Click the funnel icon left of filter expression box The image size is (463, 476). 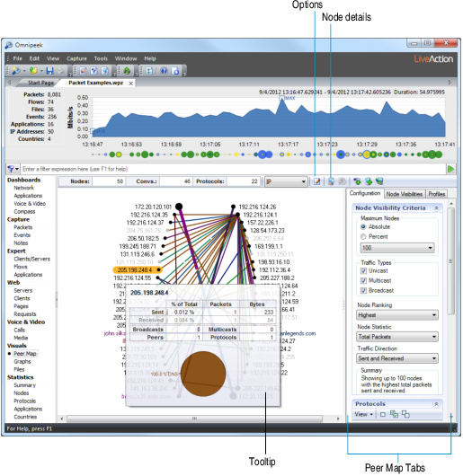(11, 169)
